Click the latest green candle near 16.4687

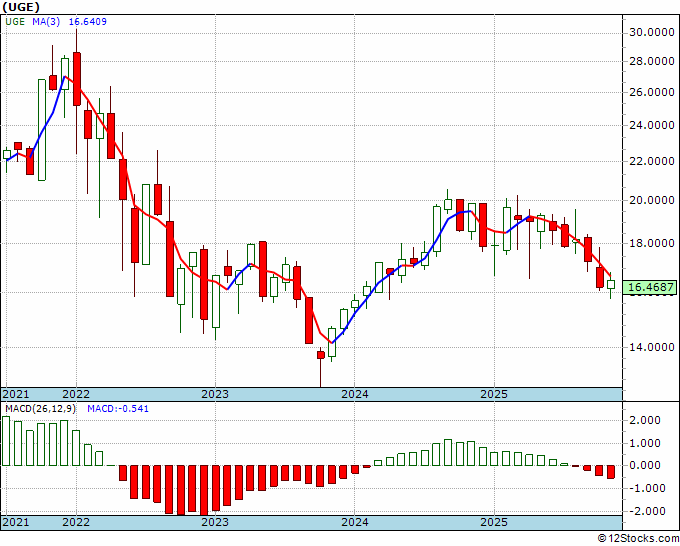point(611,284)
